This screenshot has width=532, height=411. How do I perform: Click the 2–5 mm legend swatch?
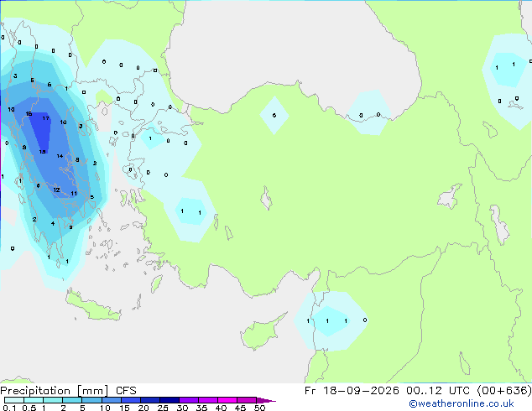(72, 400)
